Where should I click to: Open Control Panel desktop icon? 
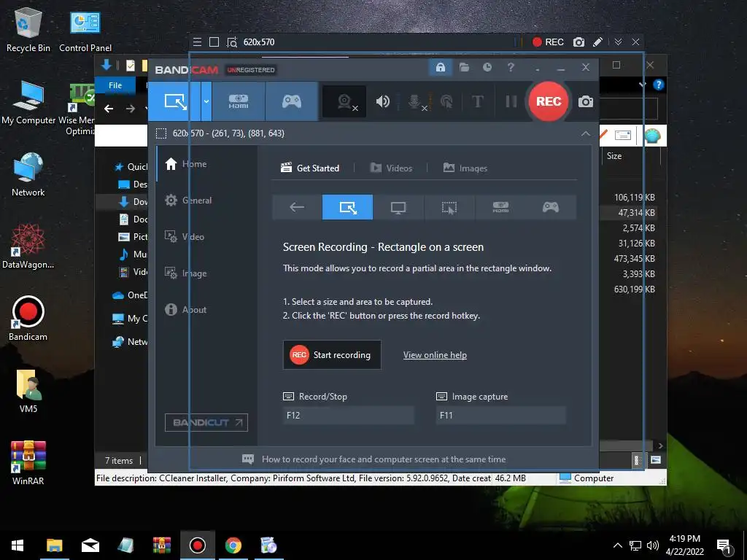tap(85, 31)
